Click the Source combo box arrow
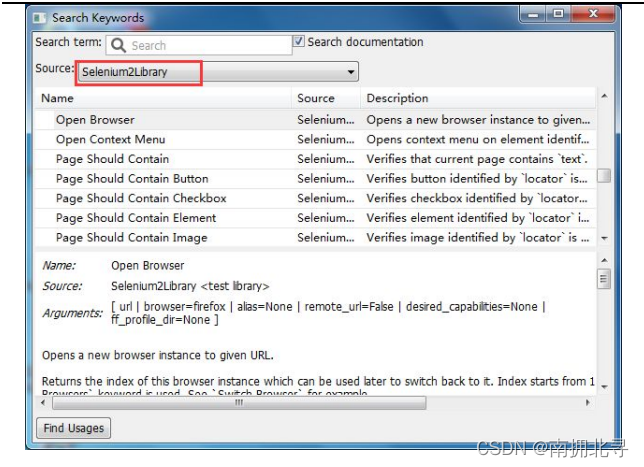 (x=350, y=72)
